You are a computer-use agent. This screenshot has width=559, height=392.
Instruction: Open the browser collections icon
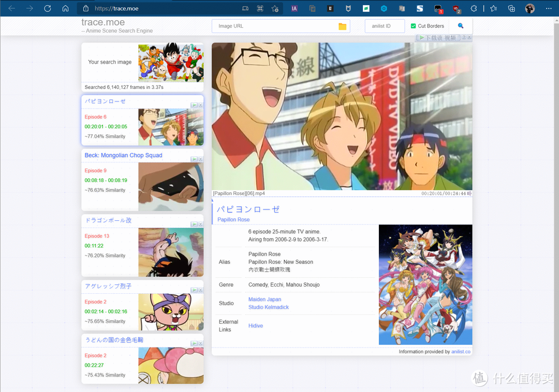pos(511,9)
